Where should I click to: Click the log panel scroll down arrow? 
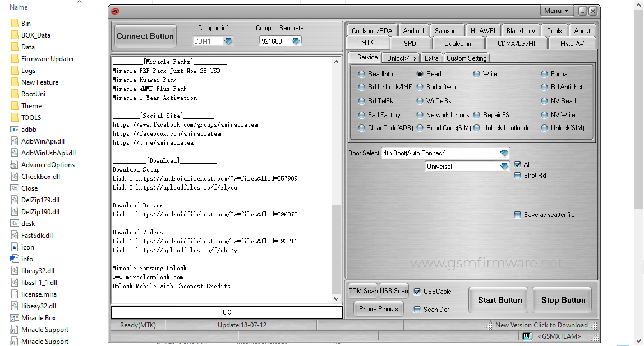[337, 299]
